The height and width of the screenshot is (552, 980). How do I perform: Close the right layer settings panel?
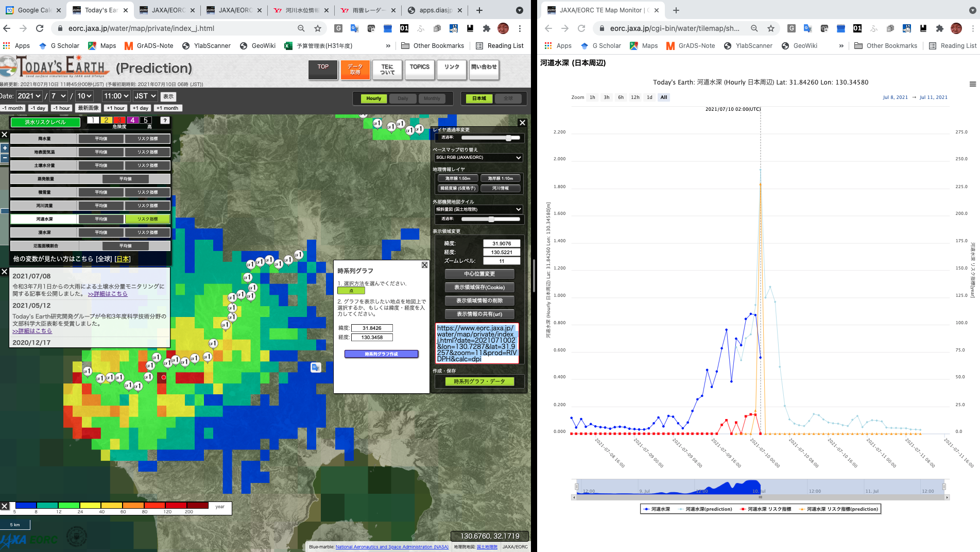(x=522, y=123)
